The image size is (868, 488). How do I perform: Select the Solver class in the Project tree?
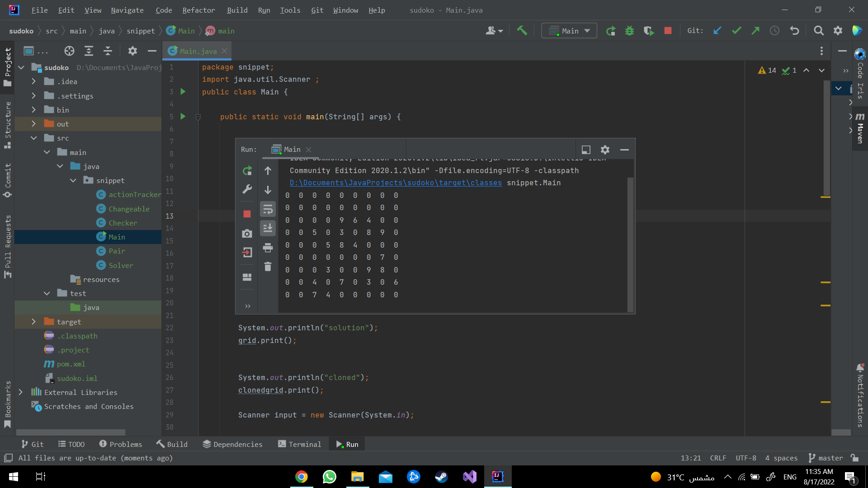click(120, 265)
